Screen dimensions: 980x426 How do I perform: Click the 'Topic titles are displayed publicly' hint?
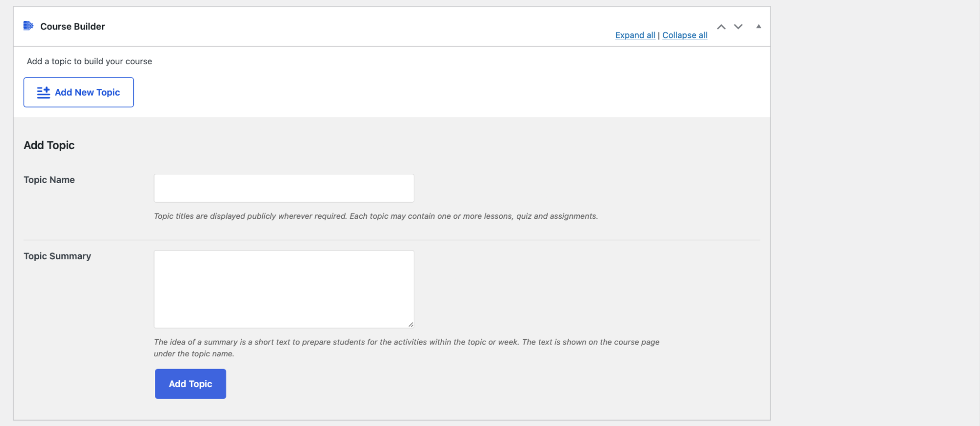coord(376,216)
